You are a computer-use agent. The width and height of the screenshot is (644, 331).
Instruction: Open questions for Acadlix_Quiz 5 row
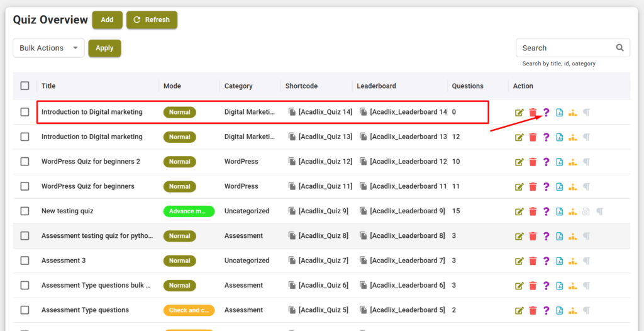coord(546,310)
